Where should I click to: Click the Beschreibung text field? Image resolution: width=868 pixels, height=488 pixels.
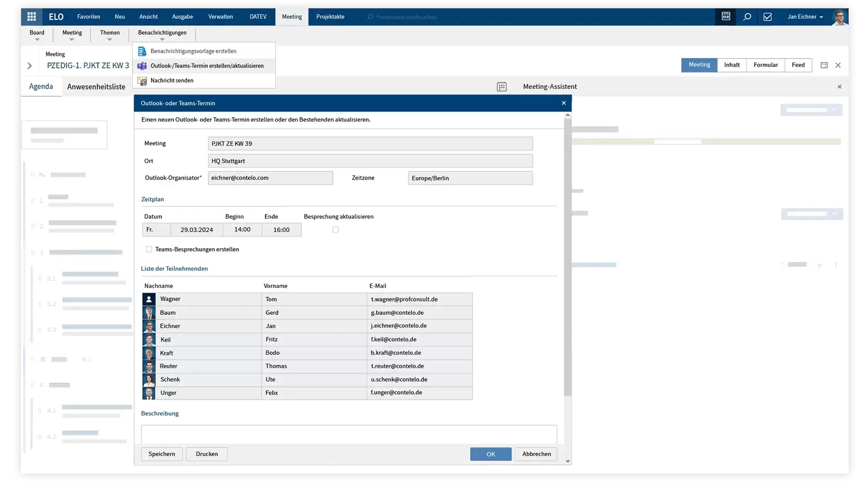pos(348,434)
